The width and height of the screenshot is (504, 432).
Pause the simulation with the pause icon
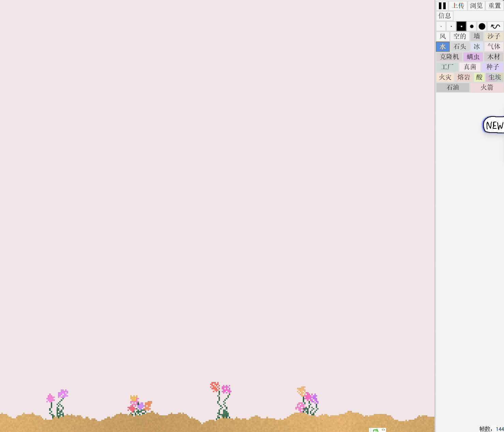point(442,6)
